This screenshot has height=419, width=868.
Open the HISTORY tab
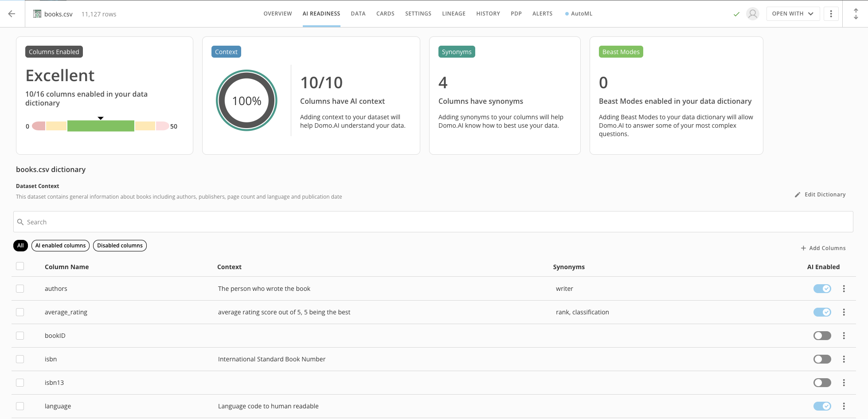488,14
